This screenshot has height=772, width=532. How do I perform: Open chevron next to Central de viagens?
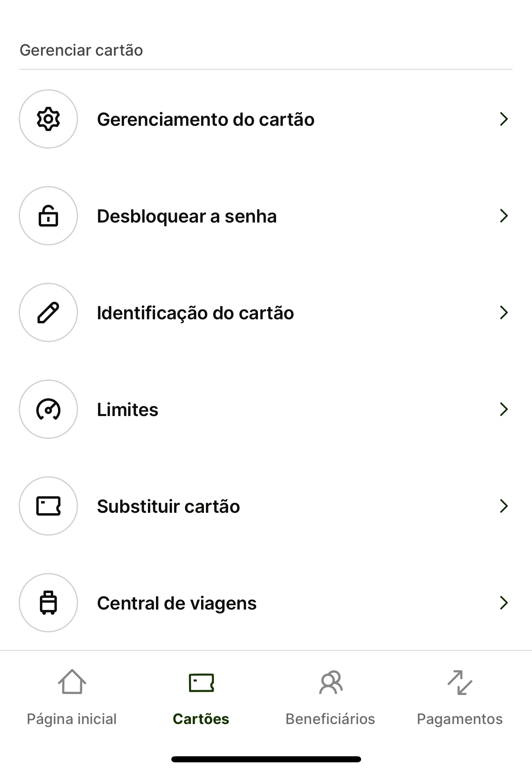(503, 603)
